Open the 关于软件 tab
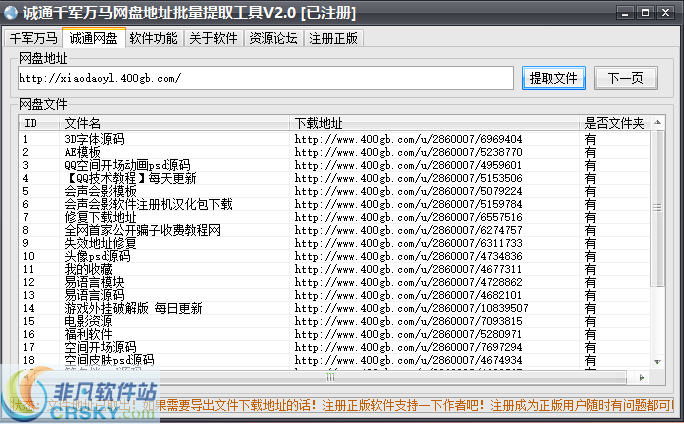Image resolution: width=684 pixels, height=424 pixels. point(213,38)
